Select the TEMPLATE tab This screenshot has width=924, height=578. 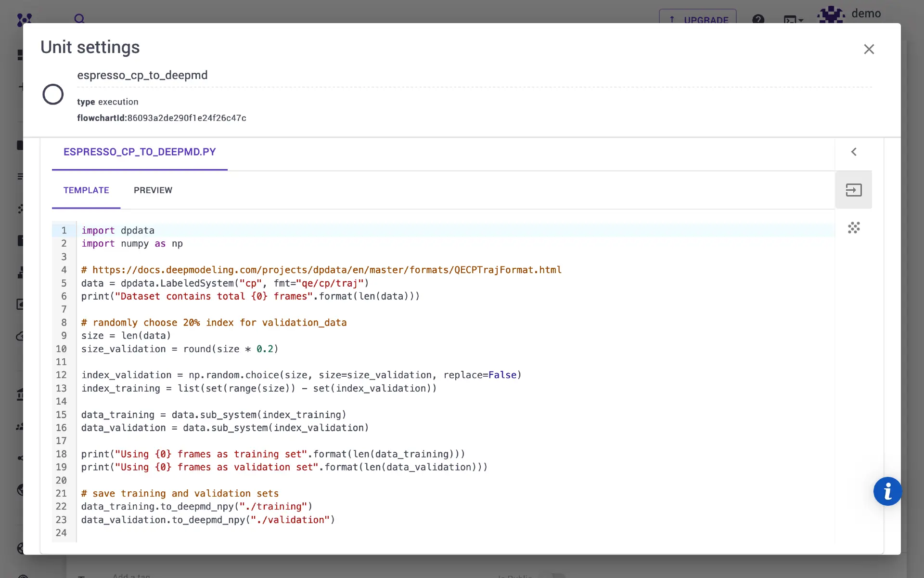pyautogui.click(x=86, y=190)
